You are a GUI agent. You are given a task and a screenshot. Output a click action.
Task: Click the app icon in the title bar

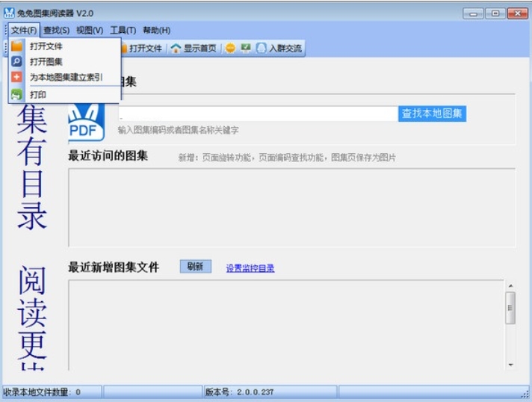click(9, 13)
